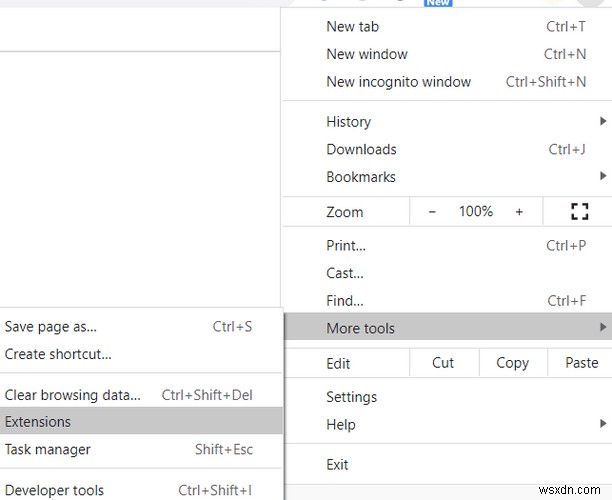Click the zoom out minus button
The width and height of the screenshot is (612, 500).
pos(433,211)
